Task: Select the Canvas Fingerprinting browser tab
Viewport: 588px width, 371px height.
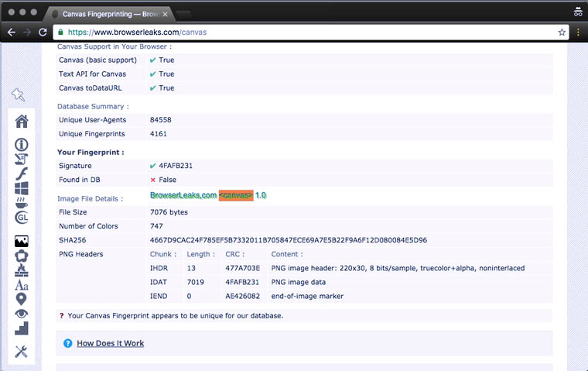Action: (108, 13)
